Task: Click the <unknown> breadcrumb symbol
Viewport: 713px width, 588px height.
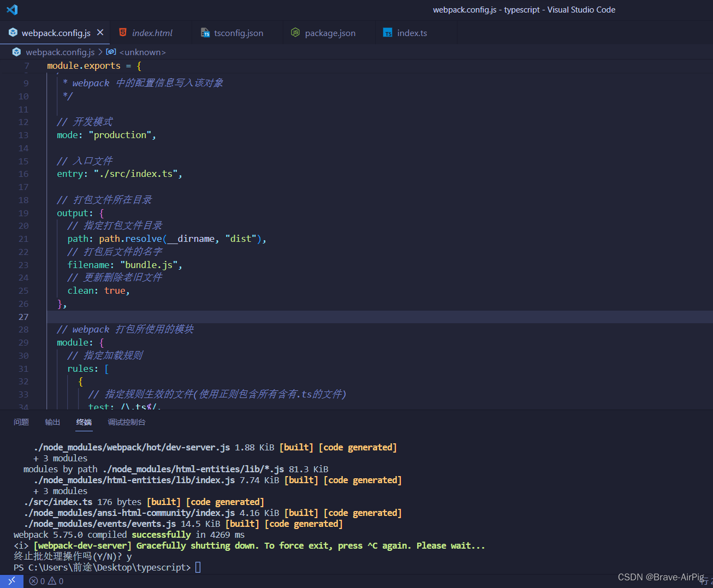Action: (x=142, y=52)
